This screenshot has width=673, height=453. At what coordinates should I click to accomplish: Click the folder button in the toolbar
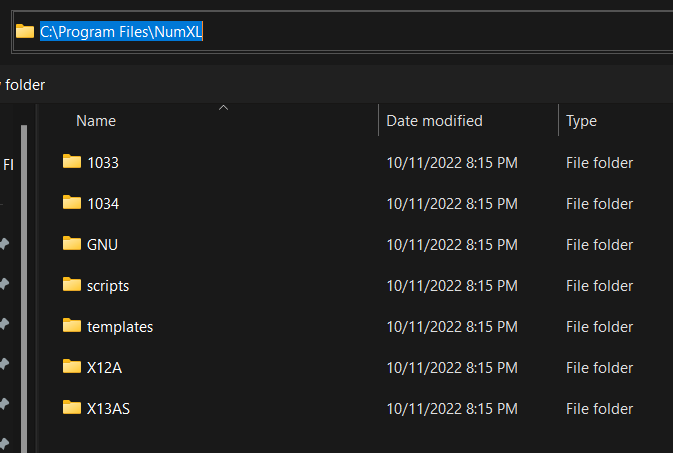tap(23, 85)
